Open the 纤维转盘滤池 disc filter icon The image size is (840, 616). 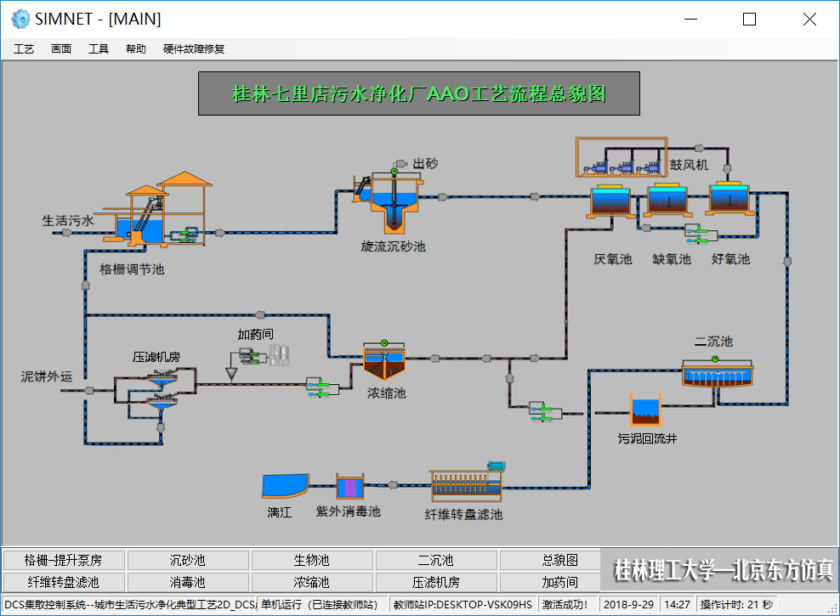466,486
